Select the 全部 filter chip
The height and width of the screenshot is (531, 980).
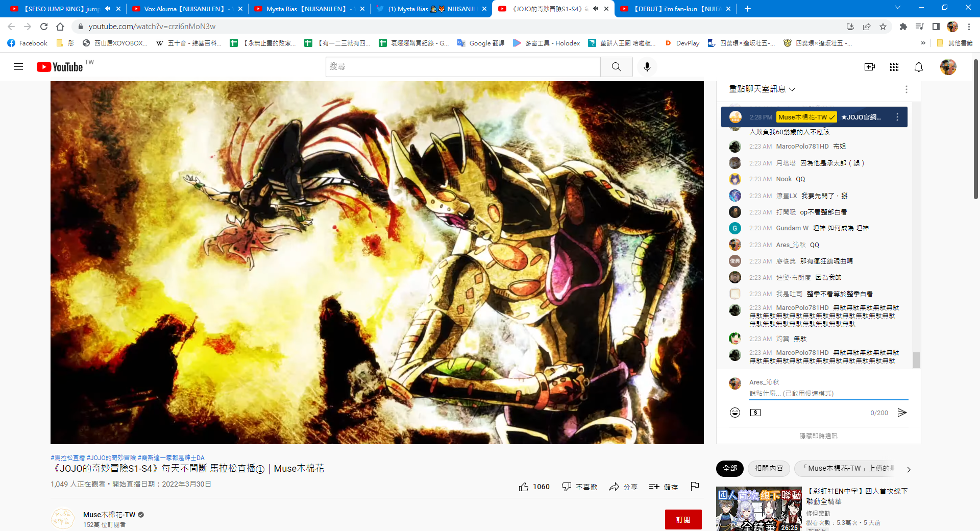click(730, 468)
